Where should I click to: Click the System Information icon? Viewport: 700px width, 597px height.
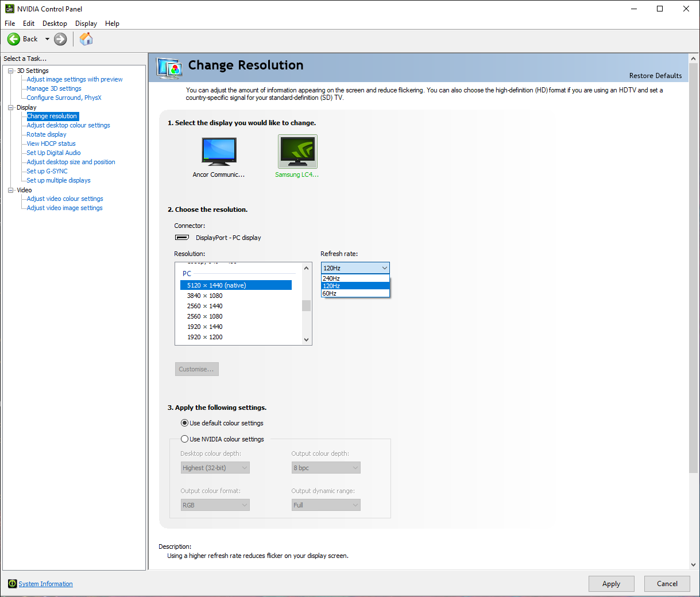pos(12,584)
